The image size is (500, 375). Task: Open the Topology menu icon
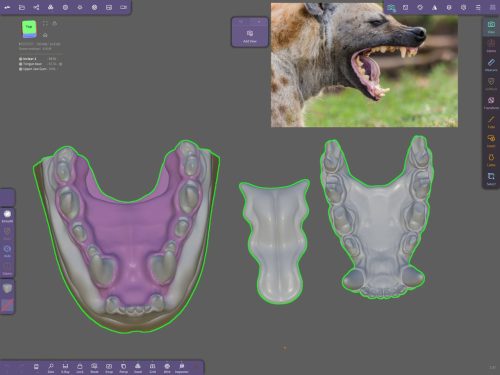(51, 7)
